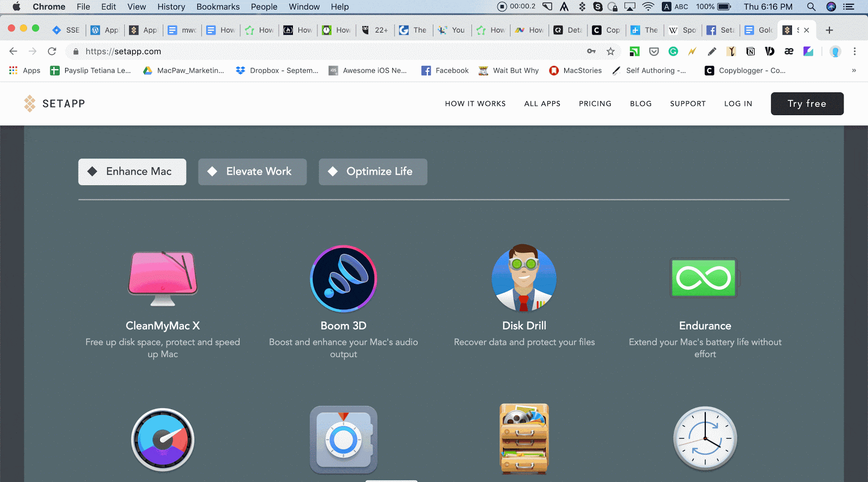Switch to Elevate Work category tab

pos(252,172)
